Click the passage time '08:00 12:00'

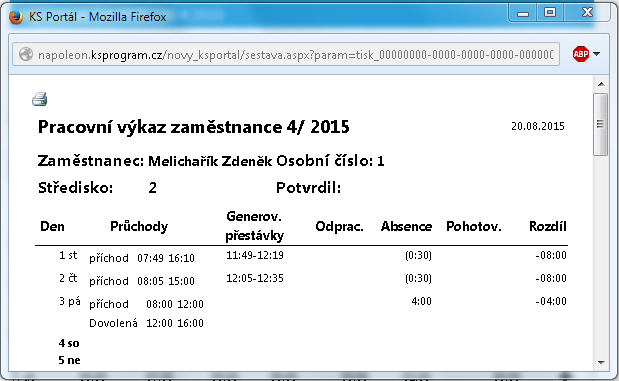pyautogui.click(x=175, y=304)
